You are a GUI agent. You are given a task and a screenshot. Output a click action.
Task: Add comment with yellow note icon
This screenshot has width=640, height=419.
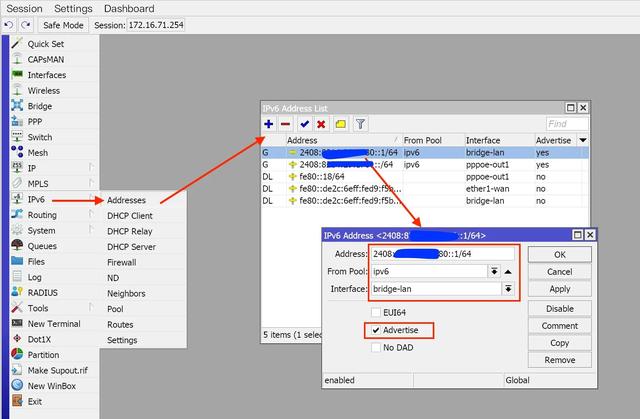pos(341,124)
